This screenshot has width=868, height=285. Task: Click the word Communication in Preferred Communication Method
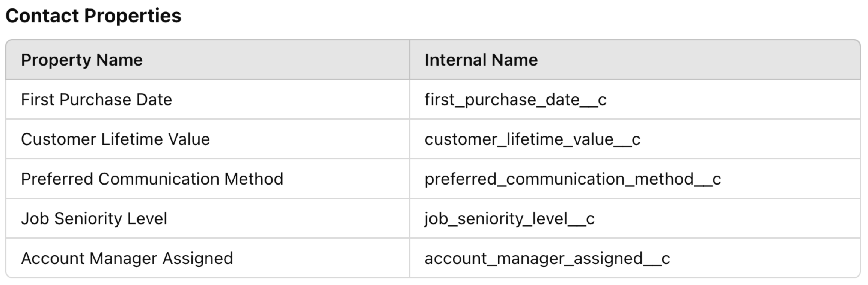click(x=159, y=179)
